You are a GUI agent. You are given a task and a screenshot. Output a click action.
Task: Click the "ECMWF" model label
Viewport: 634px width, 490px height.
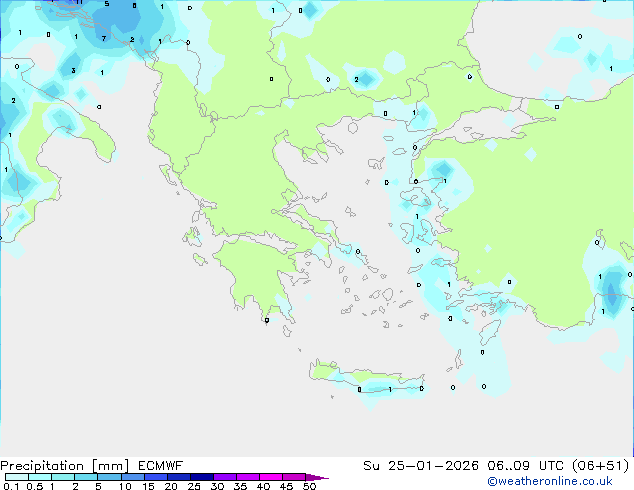[161, 466]
